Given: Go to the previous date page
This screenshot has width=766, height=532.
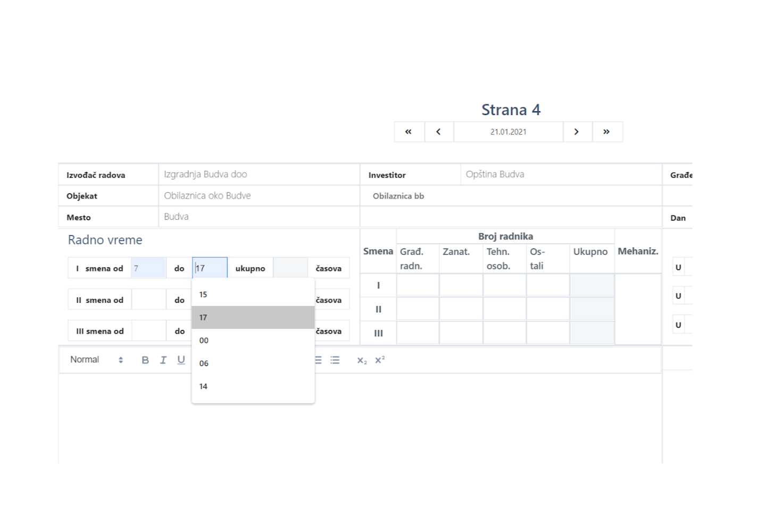Looking at the screenshot, I should tap(438, 132).
